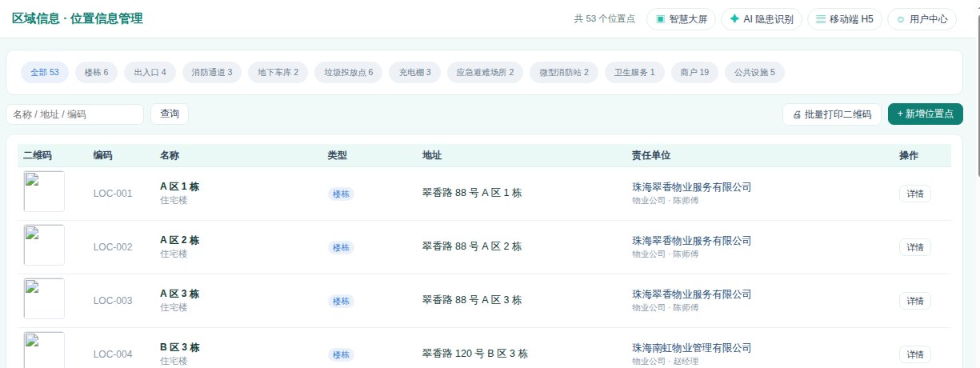Click 楼栋 tag in LOC-002 row
Viewport: 980px width, 368px height.
[x=341, y=247]
